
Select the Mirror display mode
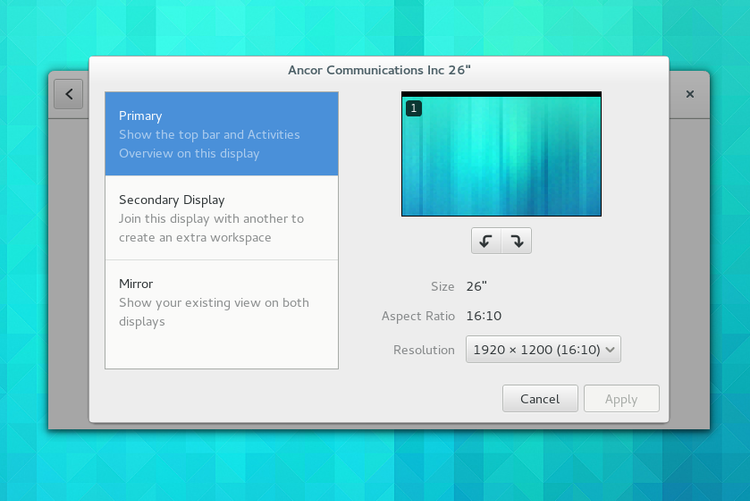(221, 302)
